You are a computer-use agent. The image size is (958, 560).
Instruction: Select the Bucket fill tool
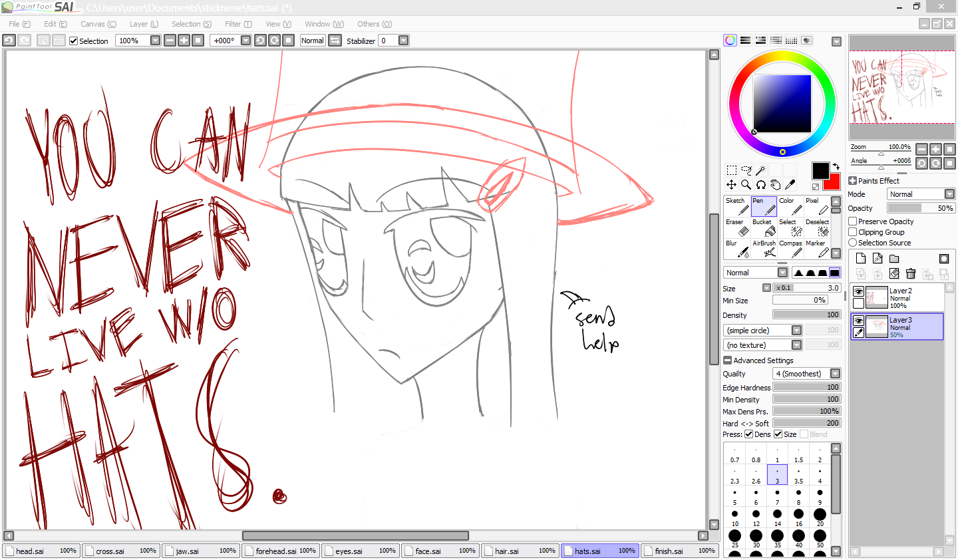[x=764, y=227]
